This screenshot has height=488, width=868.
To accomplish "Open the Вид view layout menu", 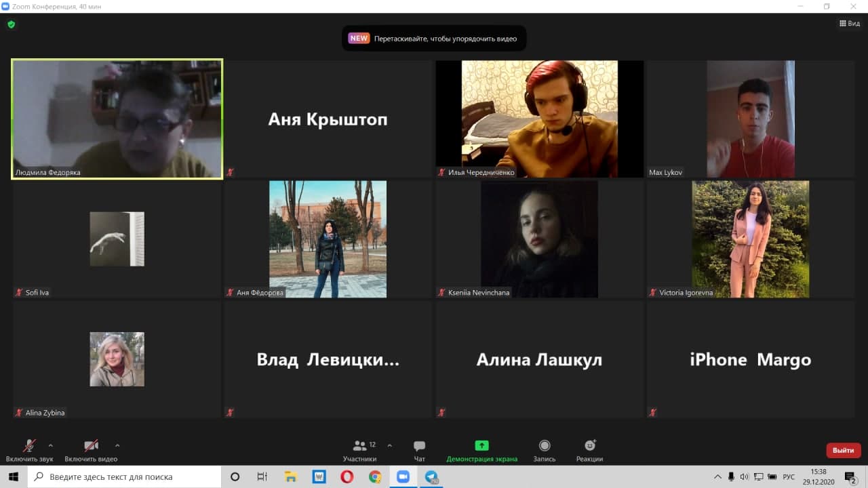I will tap(850, 23).
